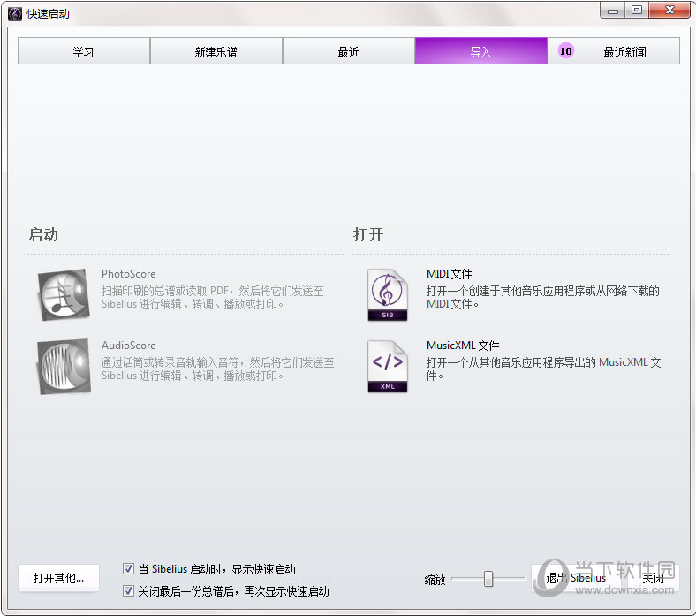This screenshot has width=696, height=616.
Task: Open the PhotoScore scanner icon
Action: (64, 294)
